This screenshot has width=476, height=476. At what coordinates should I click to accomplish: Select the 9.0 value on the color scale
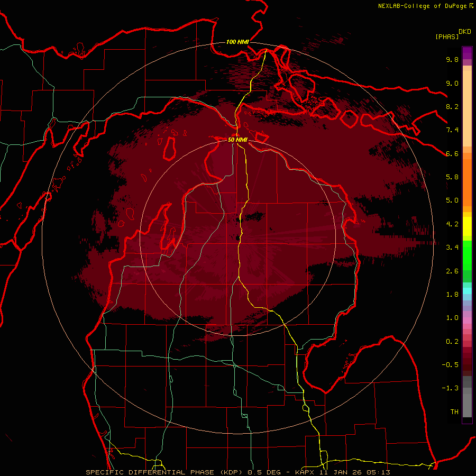(452, 83)
